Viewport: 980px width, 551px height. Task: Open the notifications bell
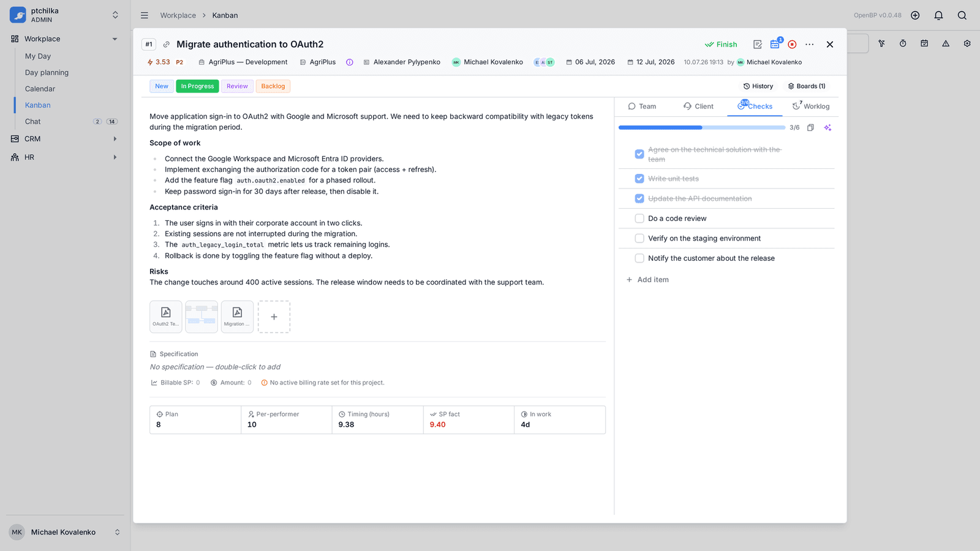pos(938,15)
